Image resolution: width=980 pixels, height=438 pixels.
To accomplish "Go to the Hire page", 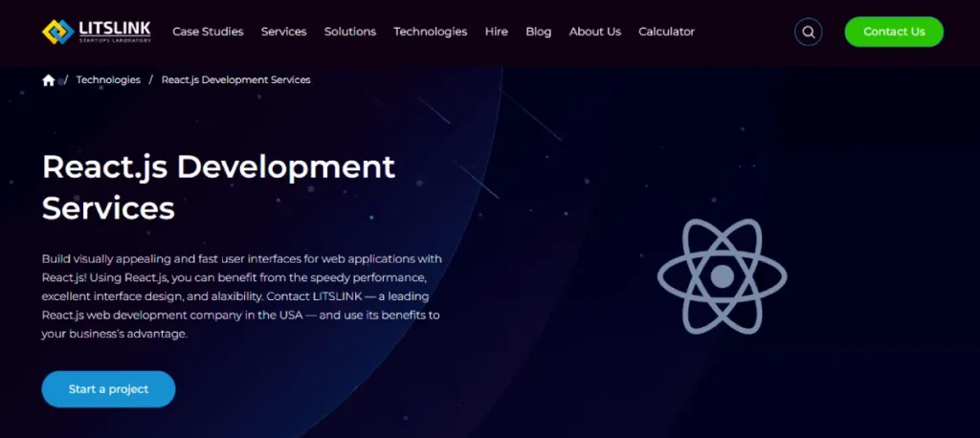I will [x=497, y=32].
